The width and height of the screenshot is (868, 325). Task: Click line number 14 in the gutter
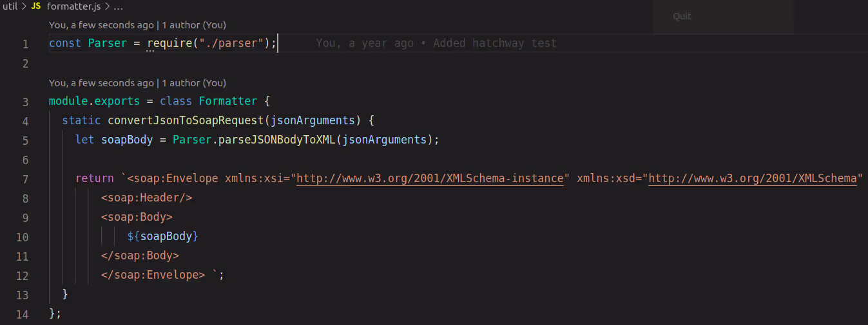(x=23, y=314)
